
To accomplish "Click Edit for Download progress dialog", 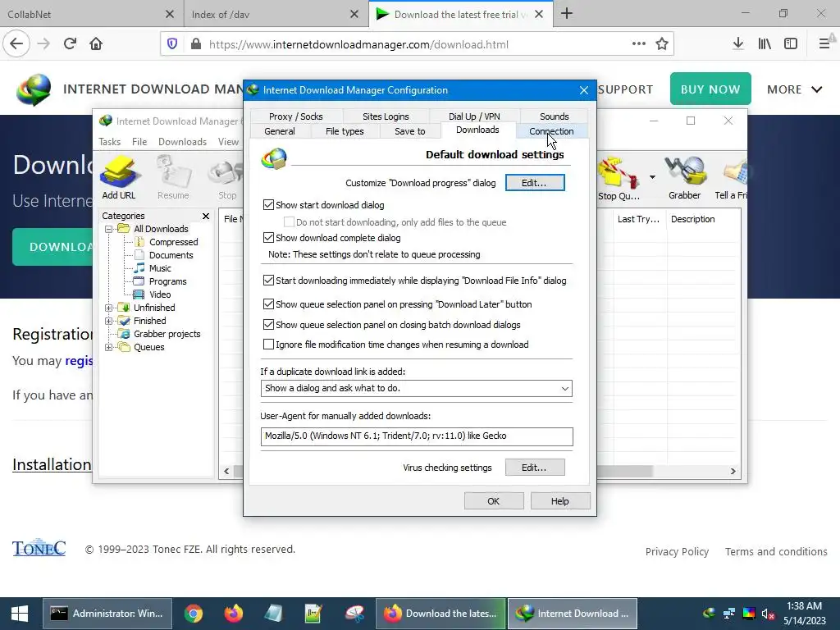I will pyautogui.click(x=535, y=183).
